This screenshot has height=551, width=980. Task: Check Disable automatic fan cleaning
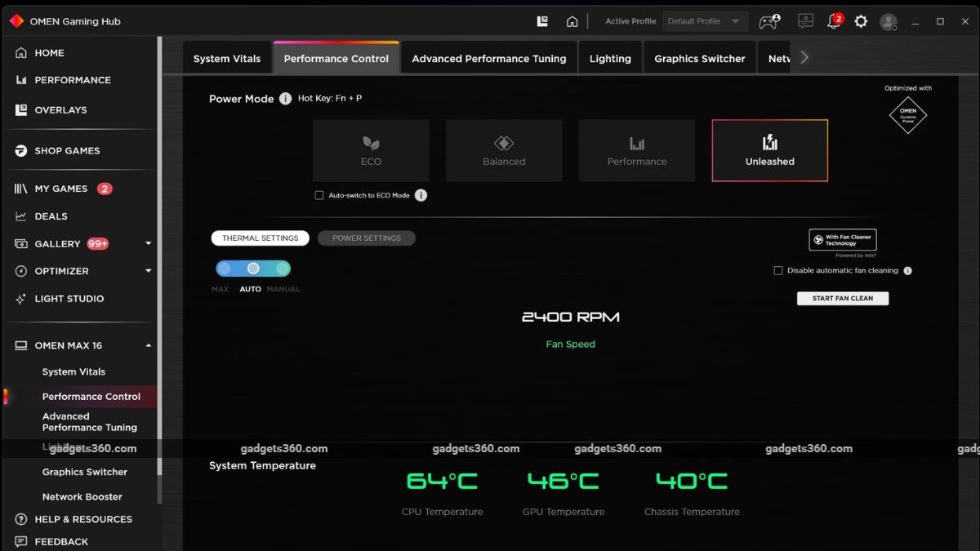click(777, 270)
